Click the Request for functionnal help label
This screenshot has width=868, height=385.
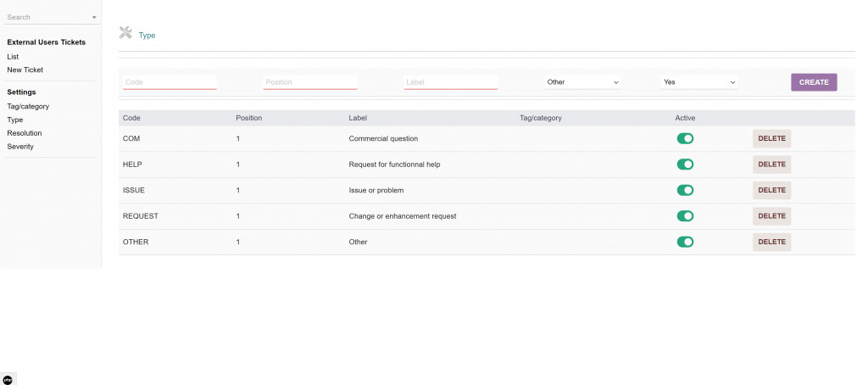(x=395, y=165)
